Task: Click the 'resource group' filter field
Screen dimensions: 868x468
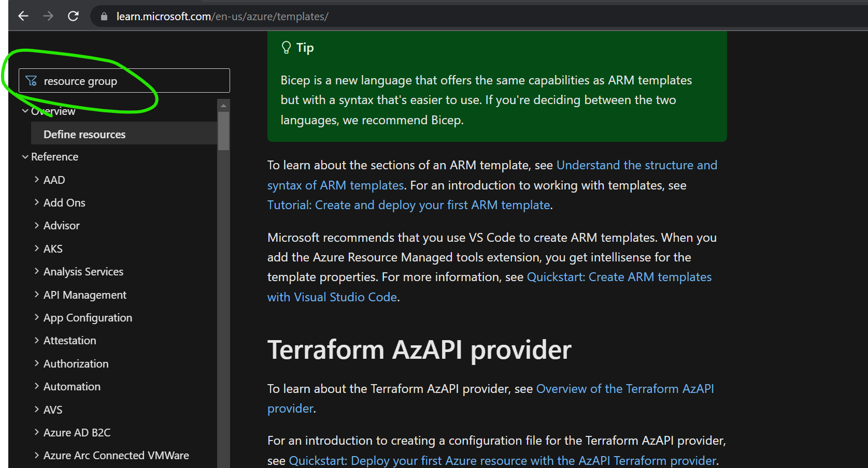Action: pyautogui.click(x=124, y=81)
